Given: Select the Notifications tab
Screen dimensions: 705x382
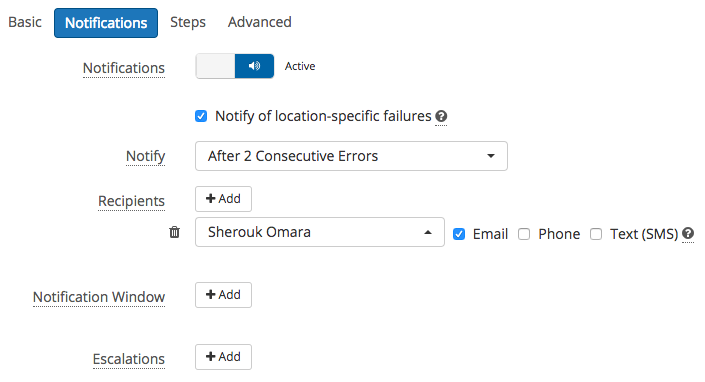Looking at the screenshot, I should [106, 23].
